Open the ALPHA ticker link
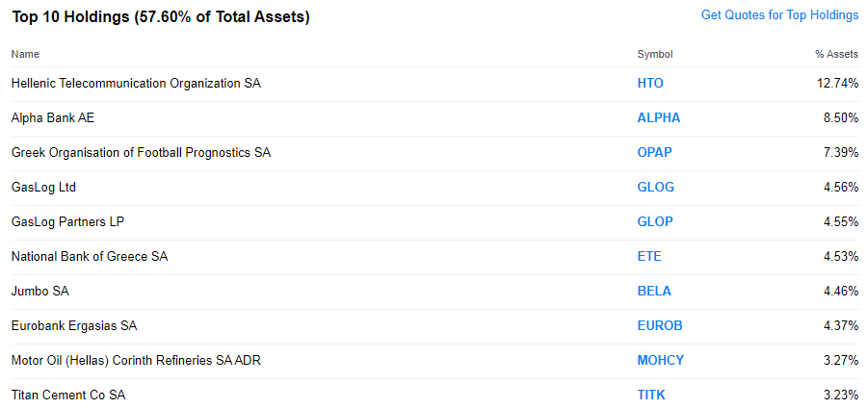This screenshot has height=409, width=868. 659,117
